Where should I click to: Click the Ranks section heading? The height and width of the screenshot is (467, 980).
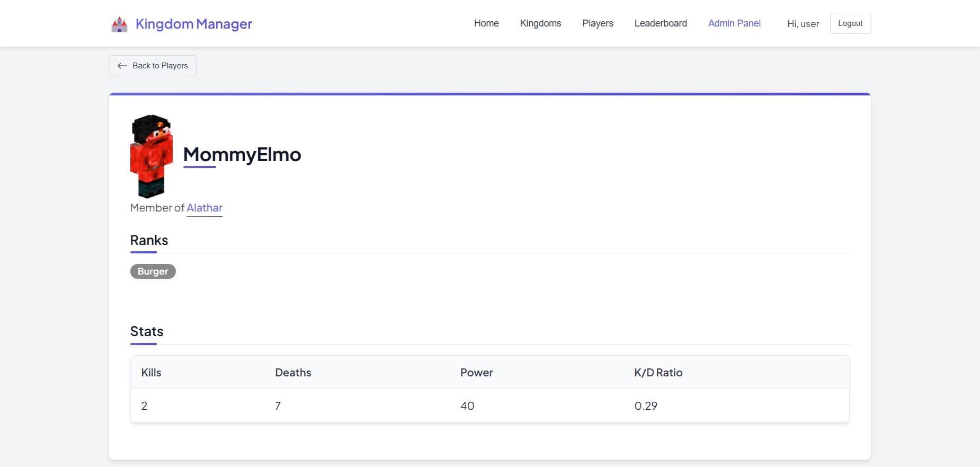click(x=149, y=240)
